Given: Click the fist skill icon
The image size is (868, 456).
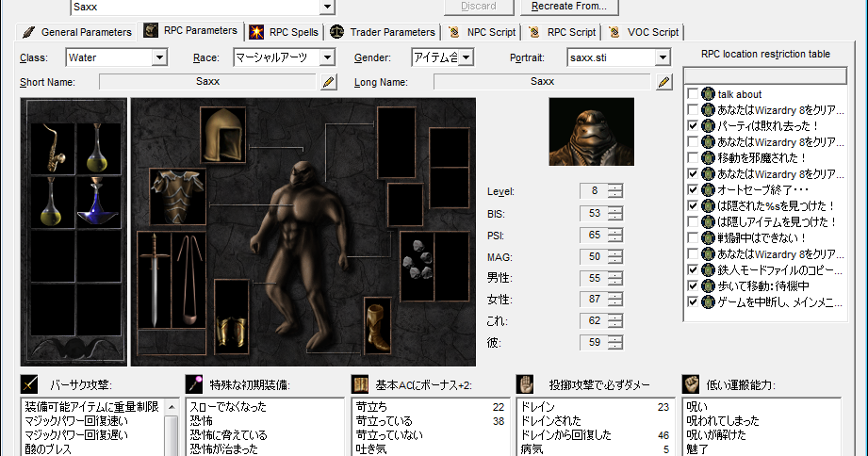Looking at the screenshot, I should coord(691,383).
